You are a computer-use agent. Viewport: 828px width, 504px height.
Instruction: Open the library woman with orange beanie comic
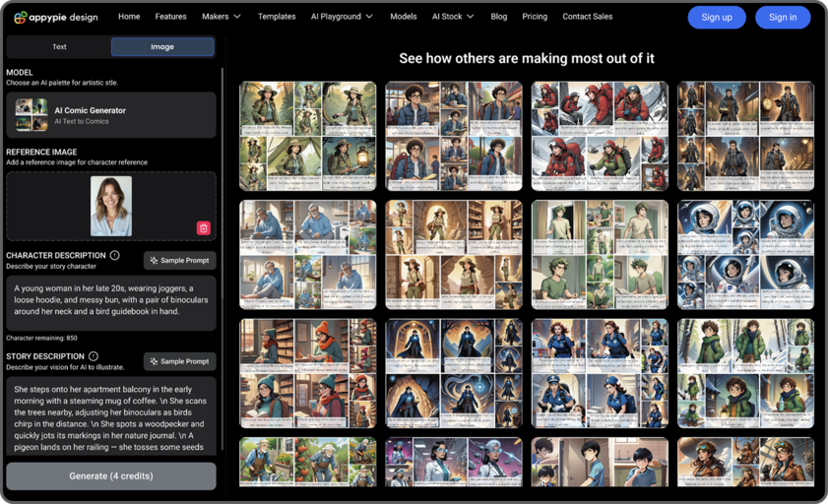[x=308, y=373]
